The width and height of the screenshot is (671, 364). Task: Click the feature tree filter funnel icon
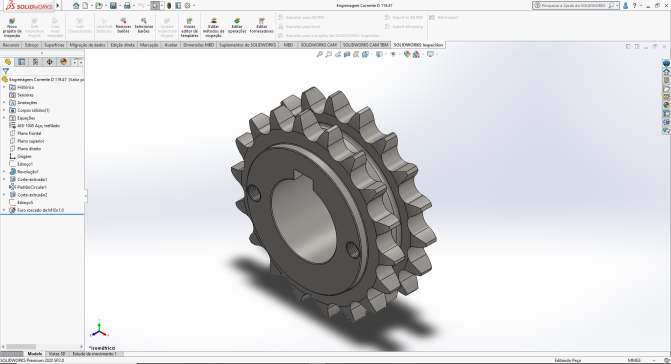[6, 71]
